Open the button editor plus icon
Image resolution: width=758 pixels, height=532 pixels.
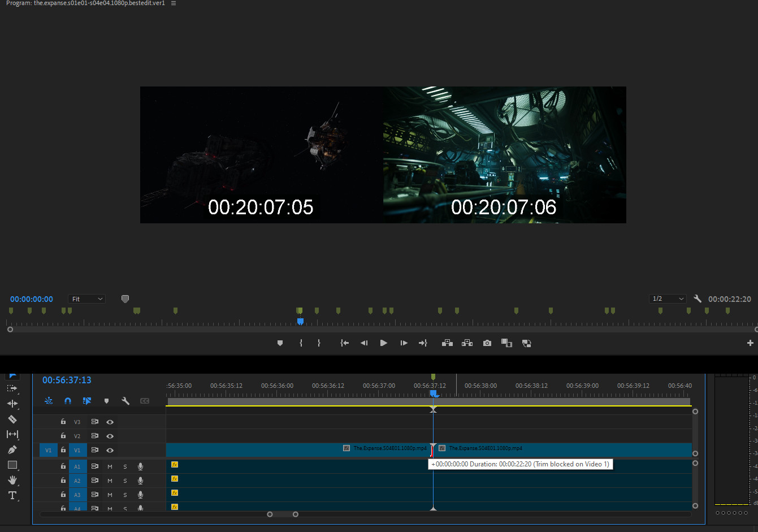coord(750,343)
